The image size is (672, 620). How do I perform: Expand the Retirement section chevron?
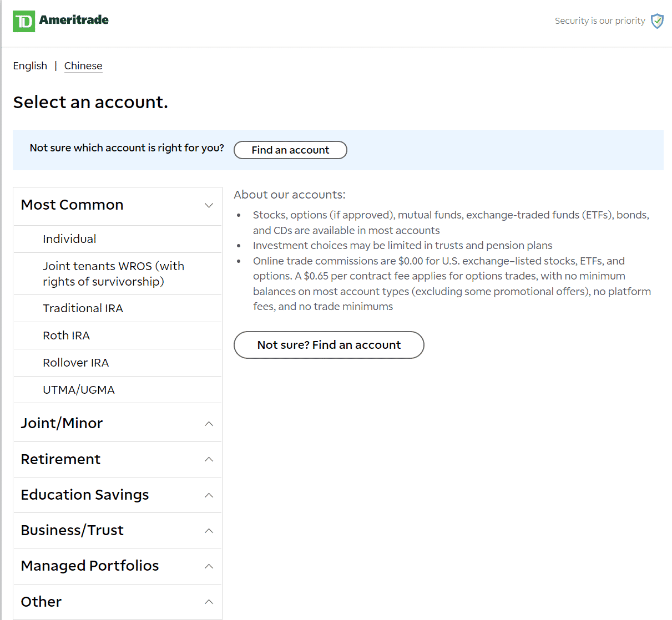tap(209, 459)
